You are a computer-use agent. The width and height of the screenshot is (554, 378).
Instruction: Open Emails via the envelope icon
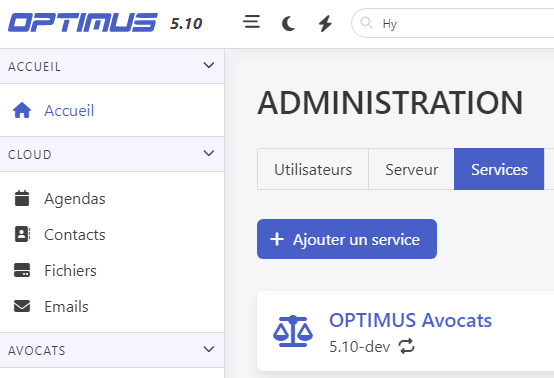click(x=22, y=306)
